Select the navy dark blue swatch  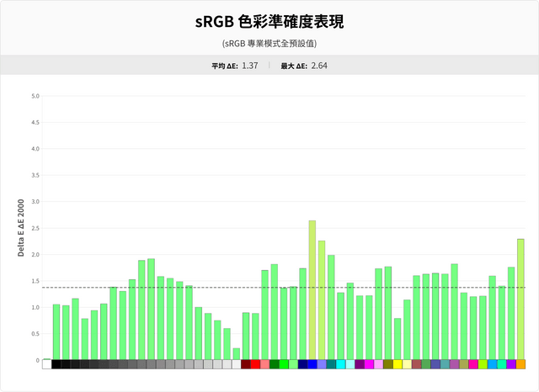tap(303, 364)
